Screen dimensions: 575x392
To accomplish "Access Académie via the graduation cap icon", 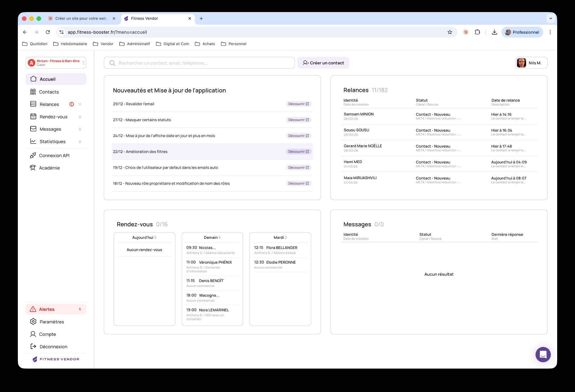I will coord(33,168).
